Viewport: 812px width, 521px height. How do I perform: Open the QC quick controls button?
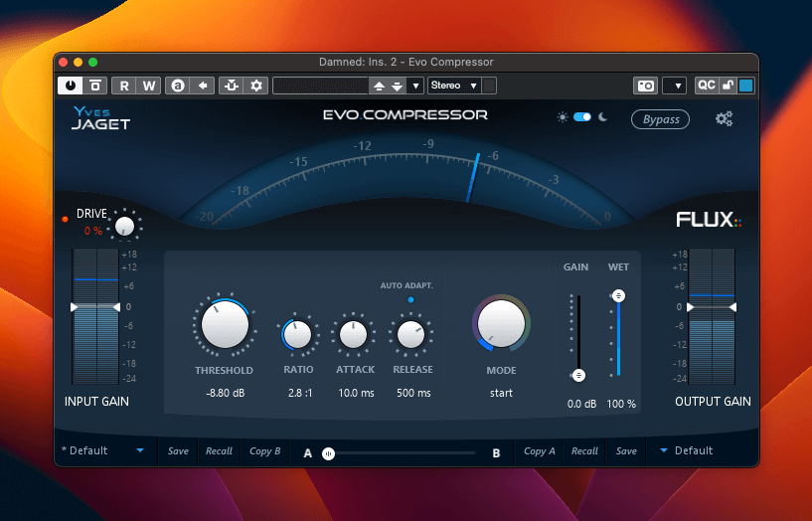point(707,86)
